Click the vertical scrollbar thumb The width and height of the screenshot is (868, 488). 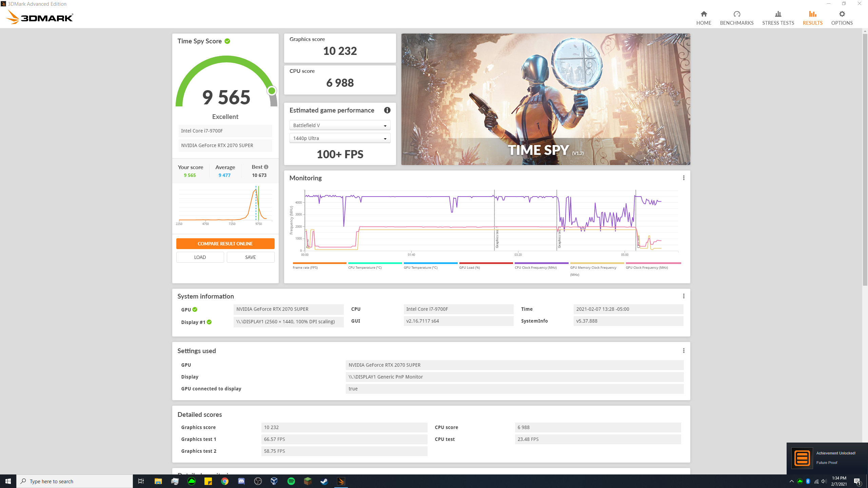pos(865,159)
